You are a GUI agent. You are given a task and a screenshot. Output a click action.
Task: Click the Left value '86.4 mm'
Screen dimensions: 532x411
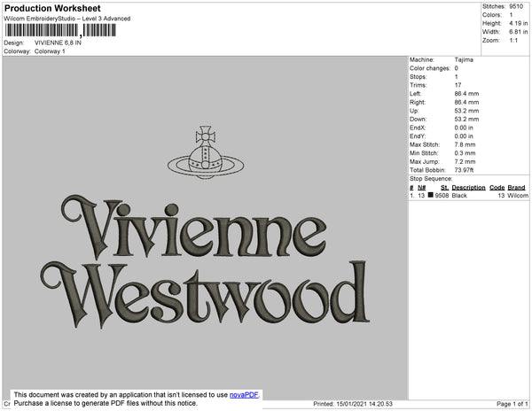point(466,94)
